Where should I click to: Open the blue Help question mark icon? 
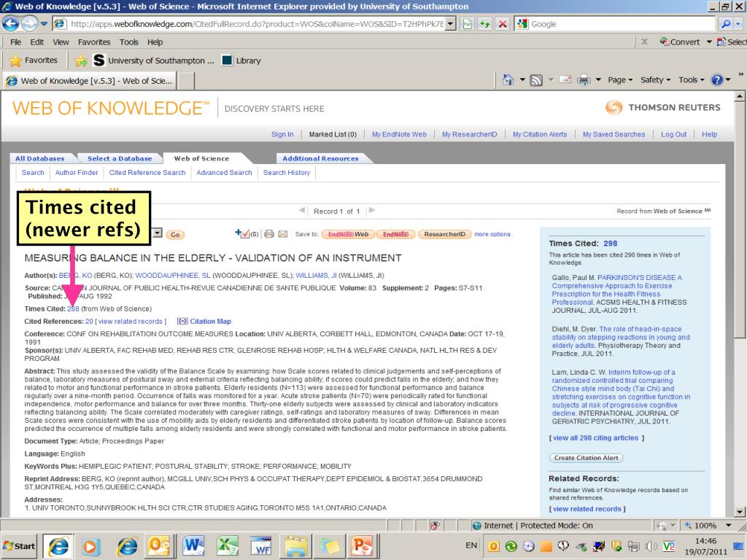[x=716, y=80]
